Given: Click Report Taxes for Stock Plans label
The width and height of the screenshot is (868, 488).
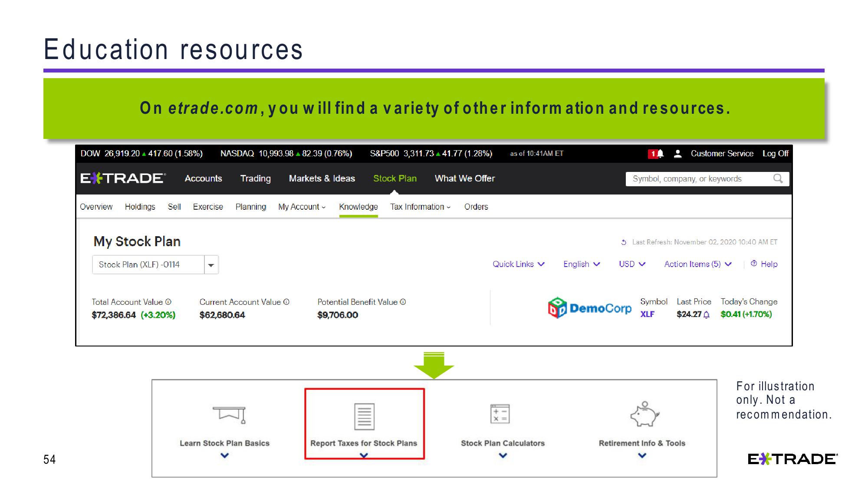Looking at the screenshot, I should tap(364, 443).
